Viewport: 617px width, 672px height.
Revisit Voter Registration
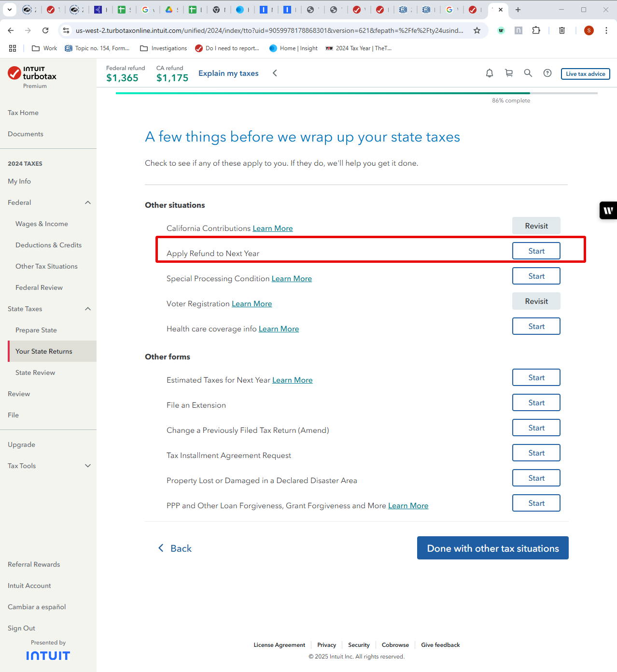pyautogui.click(x=536, y=301)
